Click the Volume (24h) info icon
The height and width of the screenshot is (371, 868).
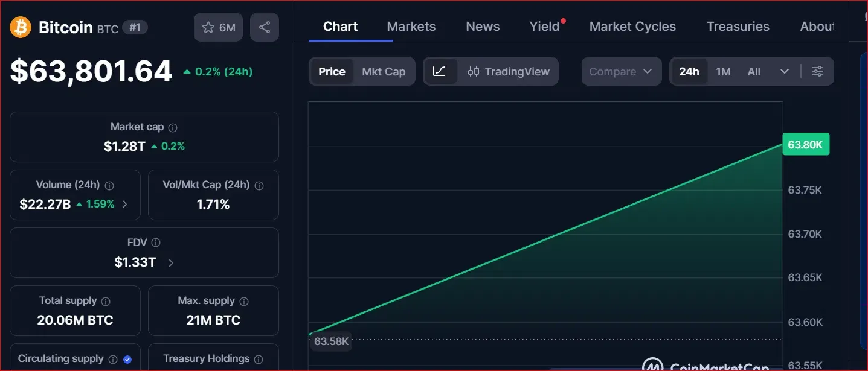109,186
